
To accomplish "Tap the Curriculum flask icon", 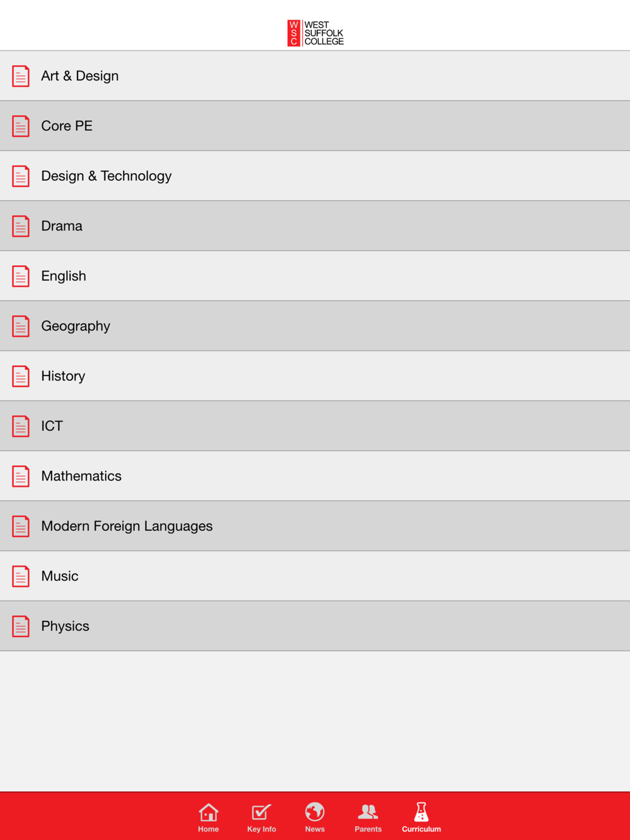I will coord(421,812).
